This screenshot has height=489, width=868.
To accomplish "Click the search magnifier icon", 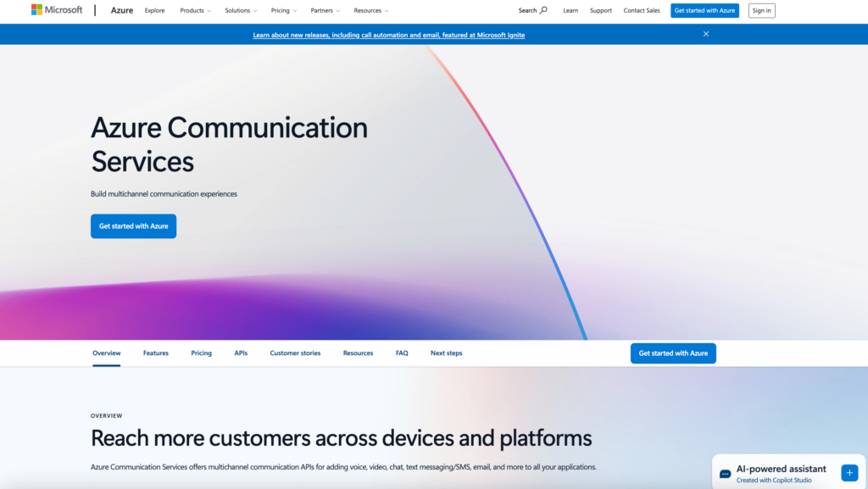I will (543, 10).
